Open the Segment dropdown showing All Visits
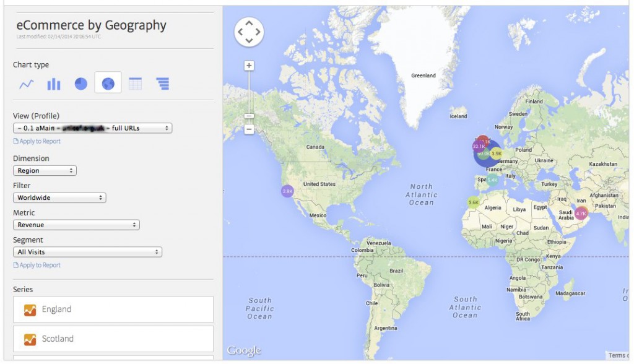The image size is (634, 364). tap(87, 252)
